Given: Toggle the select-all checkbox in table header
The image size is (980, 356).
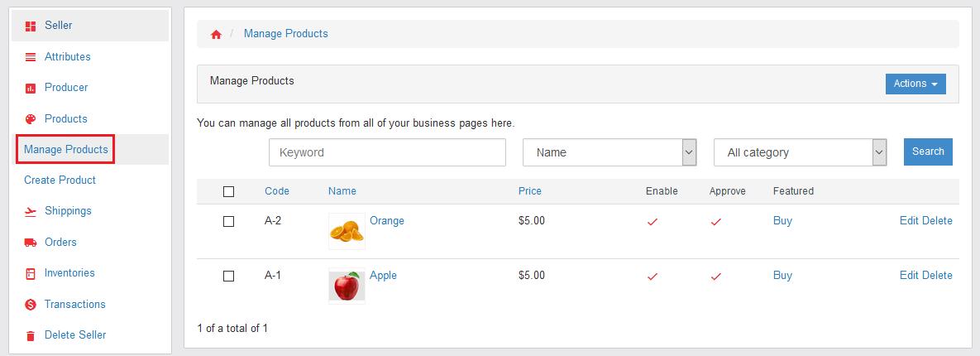Looking at the screenshot, I should (x=229, y=191).
